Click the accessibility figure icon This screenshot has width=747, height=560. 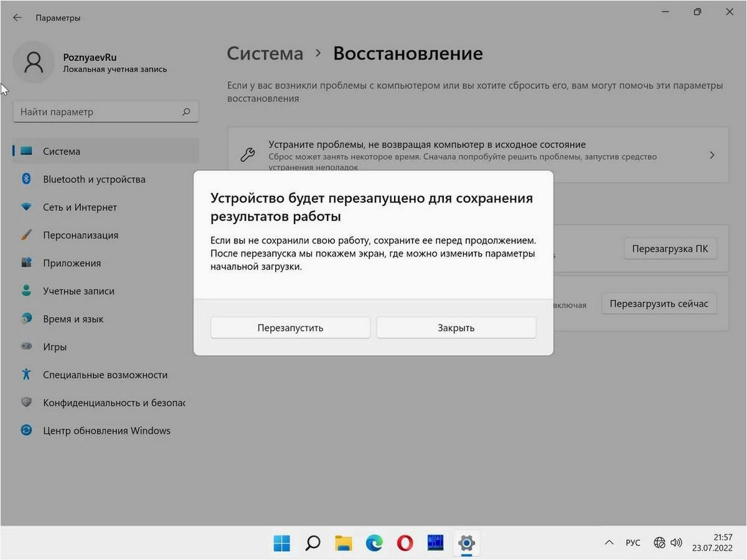[x=26, y=375]
